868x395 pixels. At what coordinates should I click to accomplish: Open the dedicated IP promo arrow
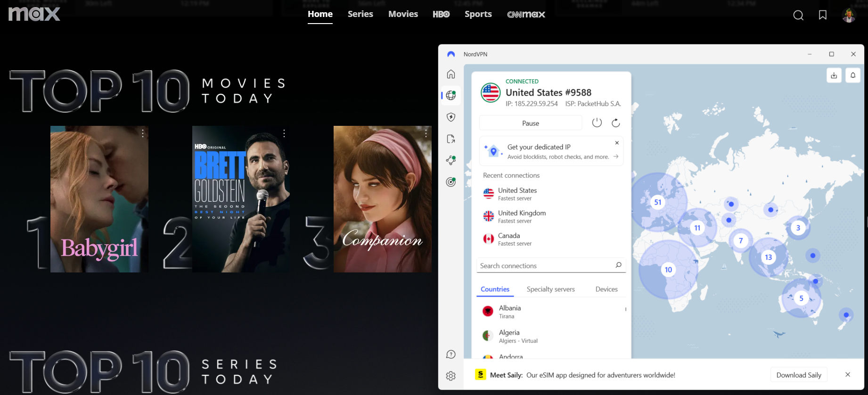coord(616,156)
